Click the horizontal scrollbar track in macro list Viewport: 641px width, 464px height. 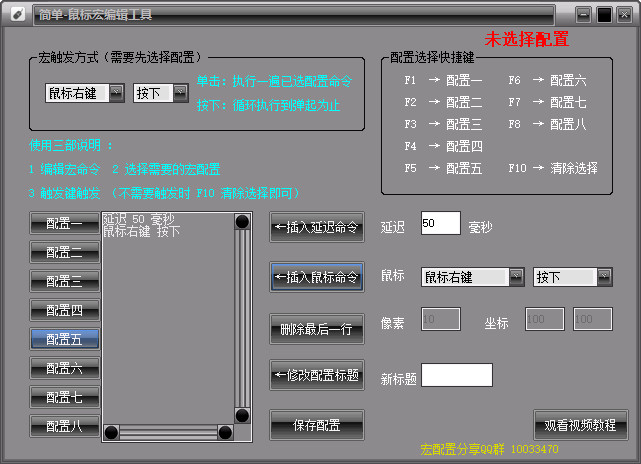[168, 433]
